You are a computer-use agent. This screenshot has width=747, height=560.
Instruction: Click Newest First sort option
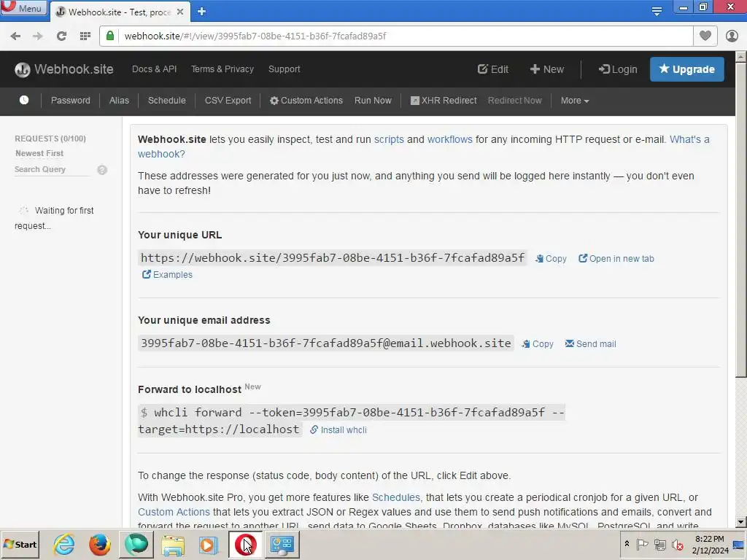[x=39, y=153]
